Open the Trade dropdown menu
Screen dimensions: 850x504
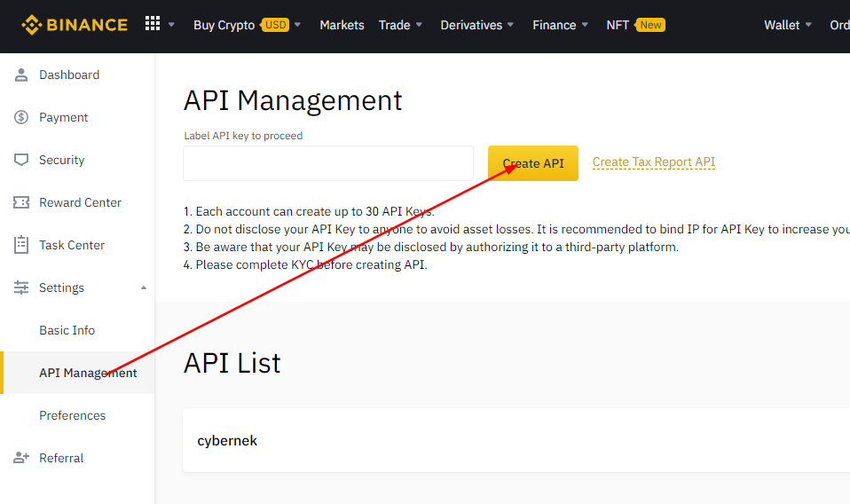click(x=400, y=25)
